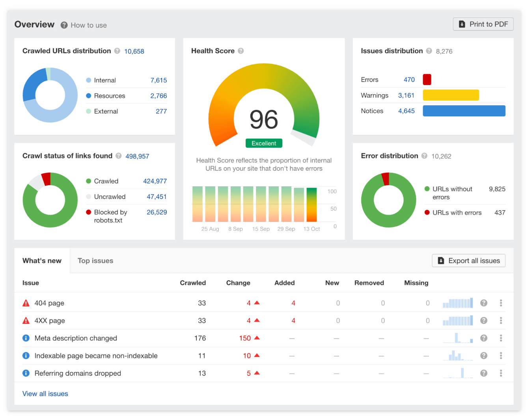
Task: Click the red Errors bar
Action: click(x=427, y=80)
